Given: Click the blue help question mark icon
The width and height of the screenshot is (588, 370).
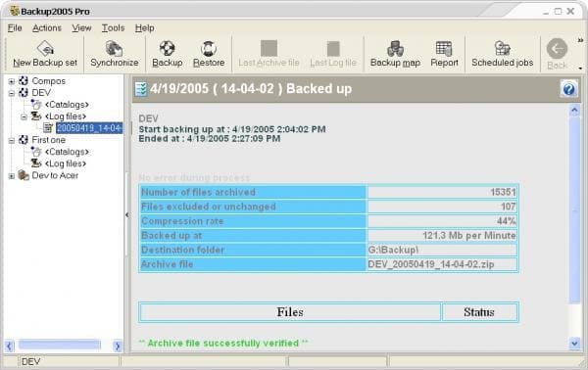Looking at the screenshot, I should pos(568,89).
